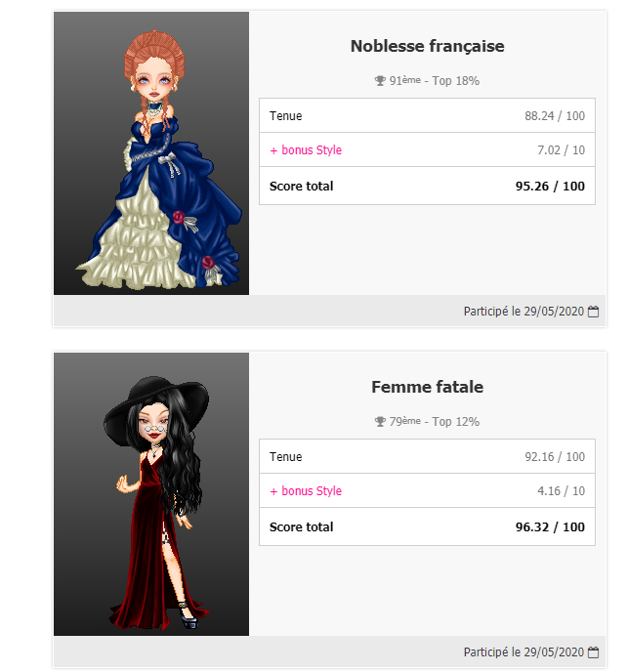Click the 4.16 / 10 bonus score value
Viewport: 628px width, 672px height.
[562, 490]
